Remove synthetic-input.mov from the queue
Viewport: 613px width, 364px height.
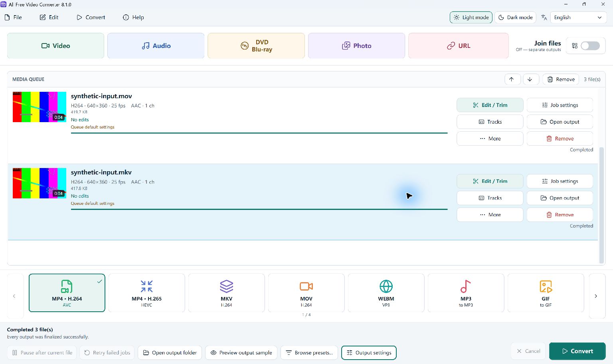(x=560, y=138)
